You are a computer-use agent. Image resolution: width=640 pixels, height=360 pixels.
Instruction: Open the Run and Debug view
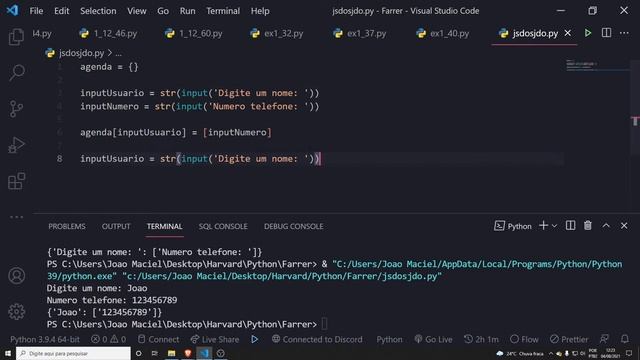16,145
